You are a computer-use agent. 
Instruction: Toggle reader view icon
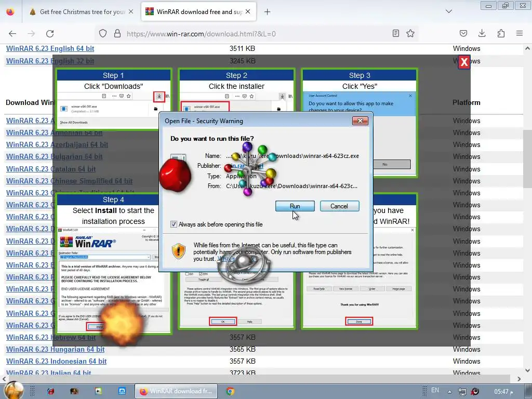(x=395, y=33)
